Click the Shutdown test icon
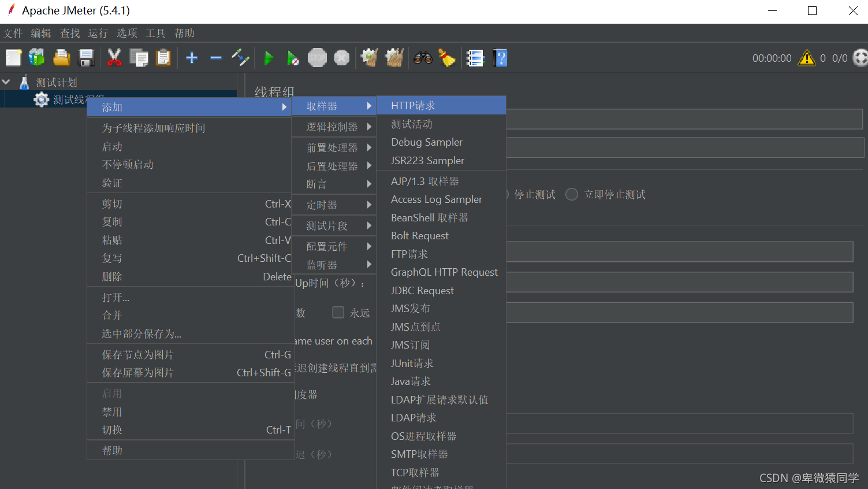This screenshot has width=868, height=489. [x=342, y=58]
